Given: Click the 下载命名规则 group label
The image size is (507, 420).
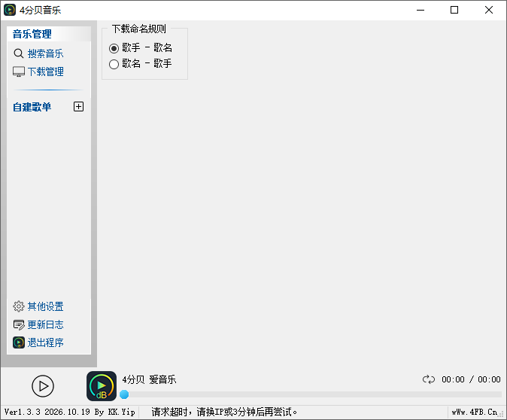Looking at the screenshot, I should [139, 29].
